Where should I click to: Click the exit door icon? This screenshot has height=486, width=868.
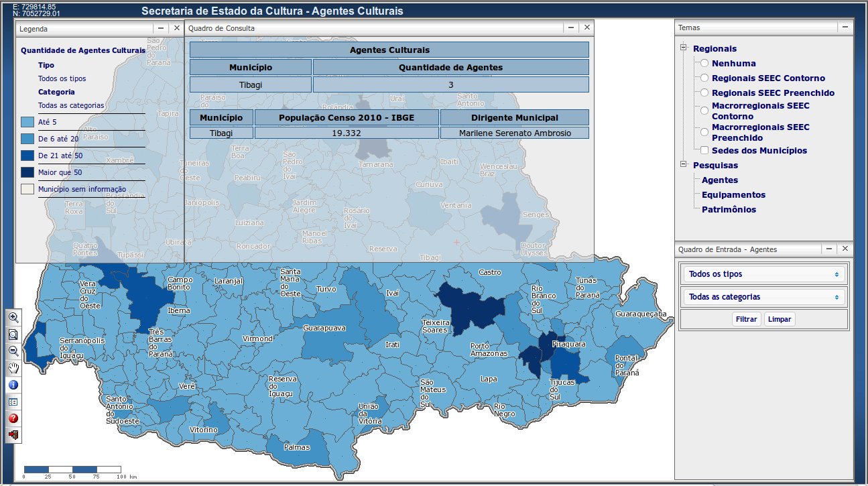[x=13, y=435]
